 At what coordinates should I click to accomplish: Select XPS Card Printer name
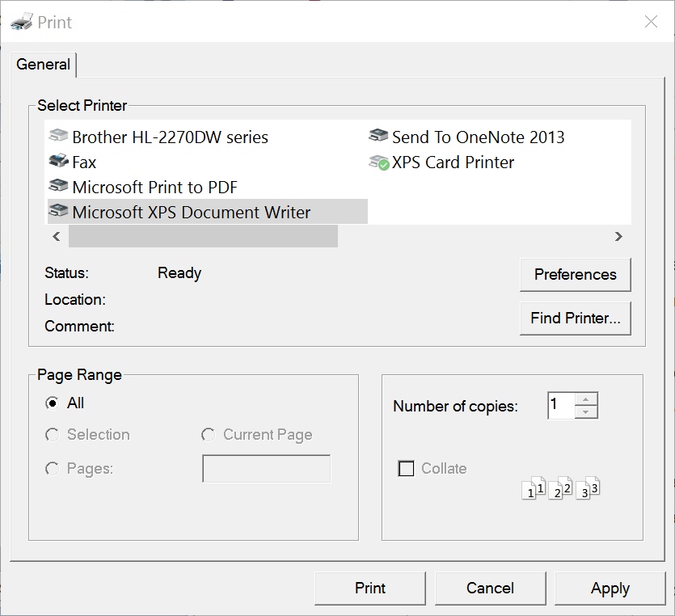(x=453, y=162)
